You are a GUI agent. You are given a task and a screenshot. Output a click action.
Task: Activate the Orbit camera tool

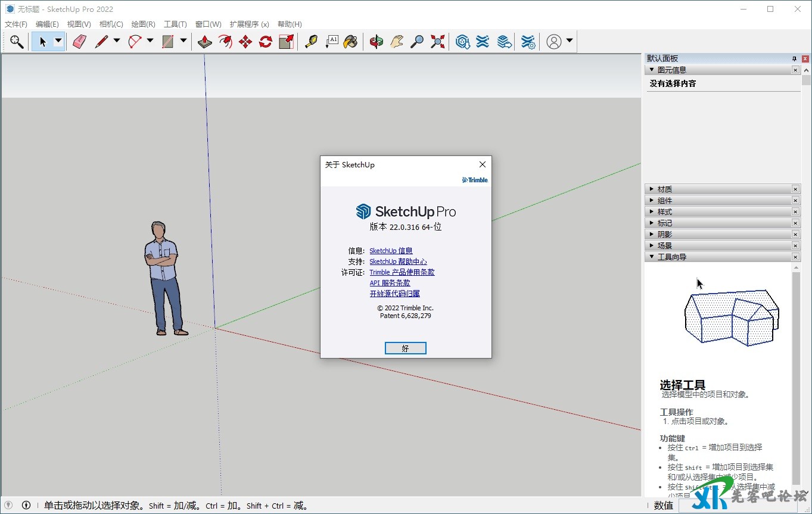click(376, 42)
